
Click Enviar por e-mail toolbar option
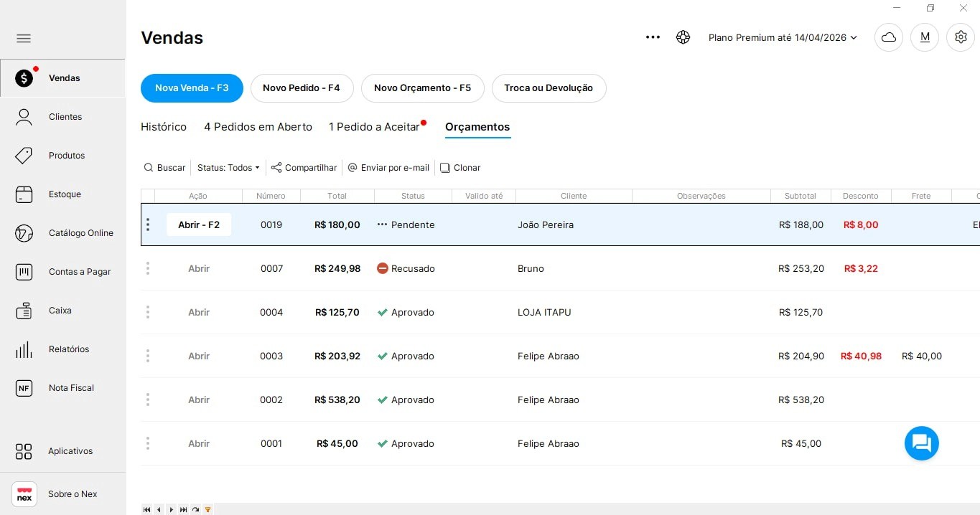click(x=388, y=168)
